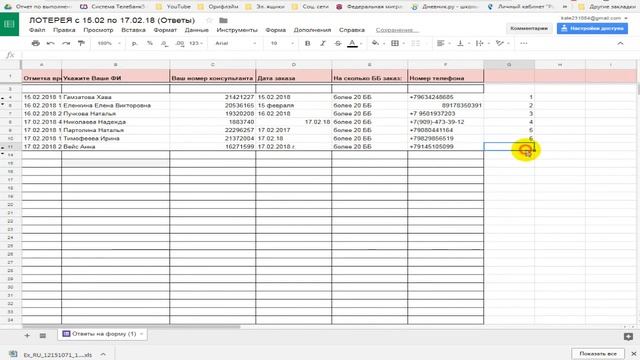Open the Правка menu

point(64,30)
